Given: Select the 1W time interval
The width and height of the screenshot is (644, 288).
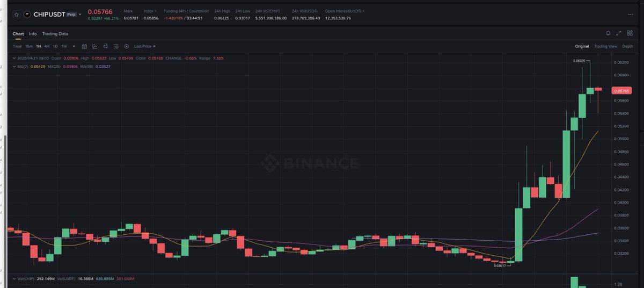Looking at the screenshot, I should point(64,47).
